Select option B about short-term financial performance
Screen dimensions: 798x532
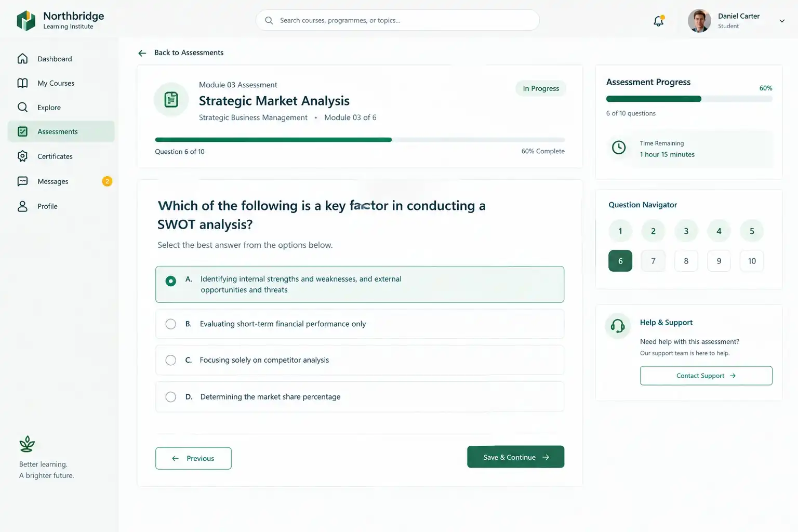(x=360, y=324)
